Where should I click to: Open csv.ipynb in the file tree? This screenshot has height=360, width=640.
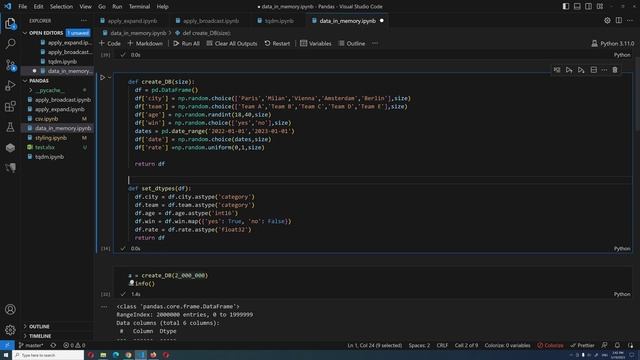(46, 119)
